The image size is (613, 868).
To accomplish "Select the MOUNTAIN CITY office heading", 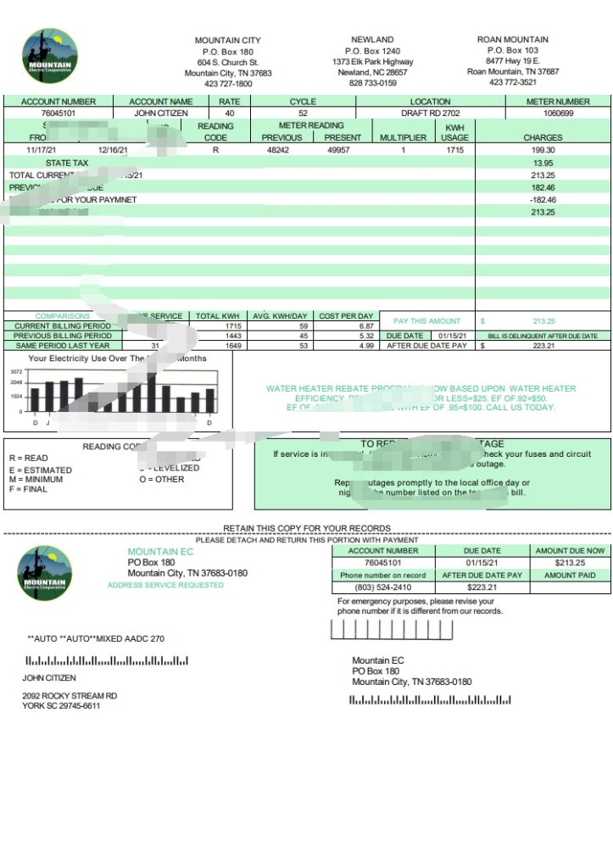I will [227, 41].
